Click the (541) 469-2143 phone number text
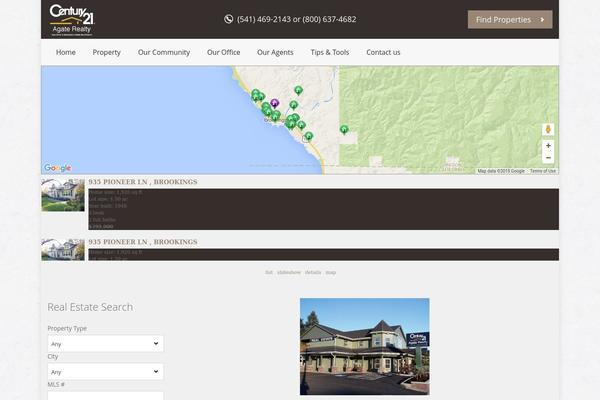Viewport: 600px width, 400px height. (264, 19)
